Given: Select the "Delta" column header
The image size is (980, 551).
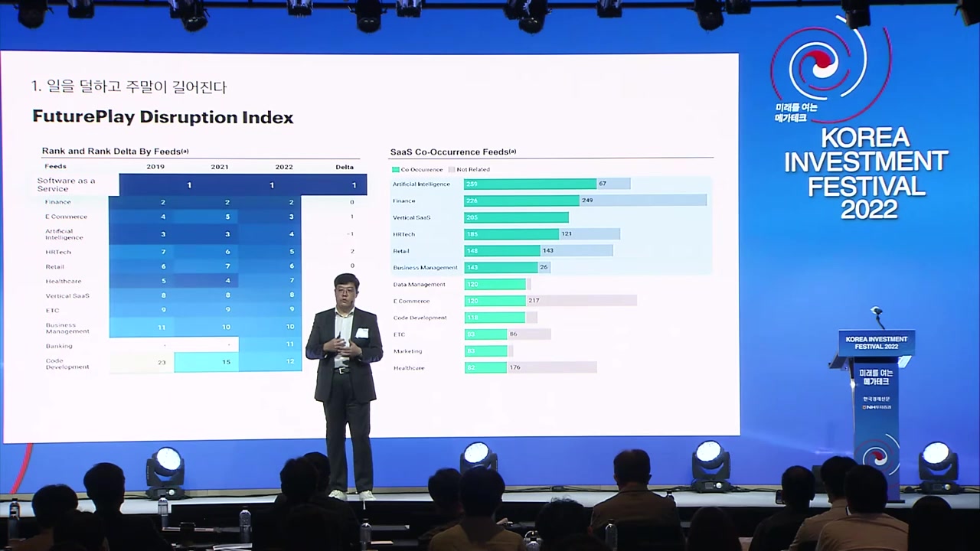Looking at the screenshot, I should pos(345,167).
